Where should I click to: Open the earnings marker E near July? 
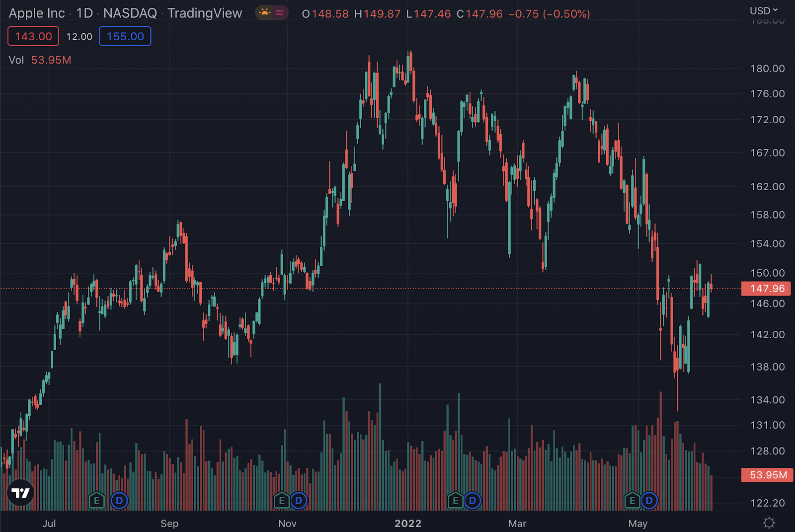96,501
